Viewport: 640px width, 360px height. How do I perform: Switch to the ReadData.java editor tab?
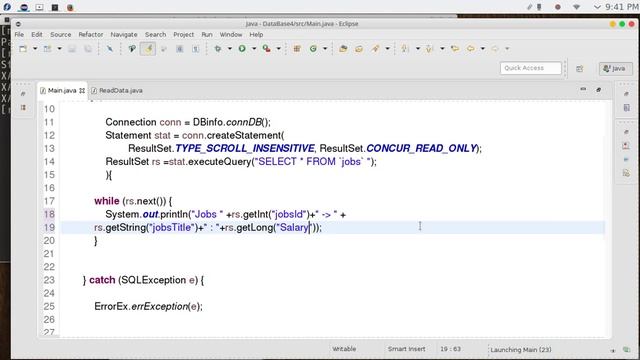point(117,91)
